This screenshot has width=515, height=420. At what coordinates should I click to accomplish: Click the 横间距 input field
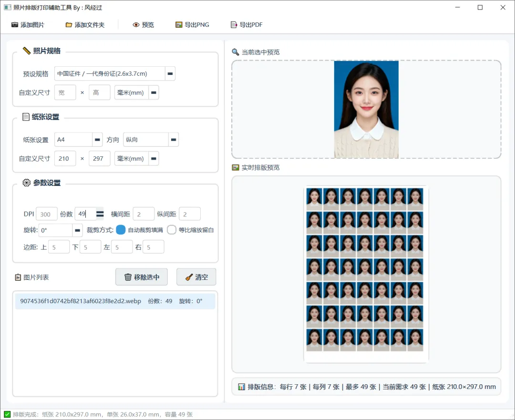point(144,214)
